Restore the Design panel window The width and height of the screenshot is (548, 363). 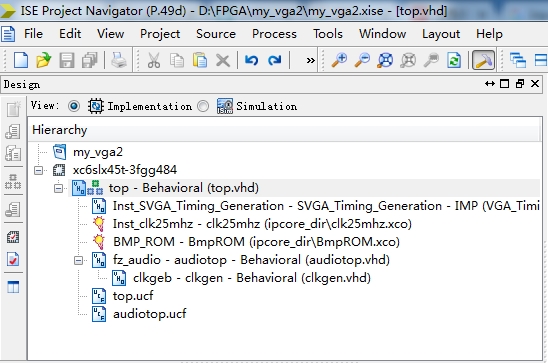pyautogui.click(x=520, y=84)
